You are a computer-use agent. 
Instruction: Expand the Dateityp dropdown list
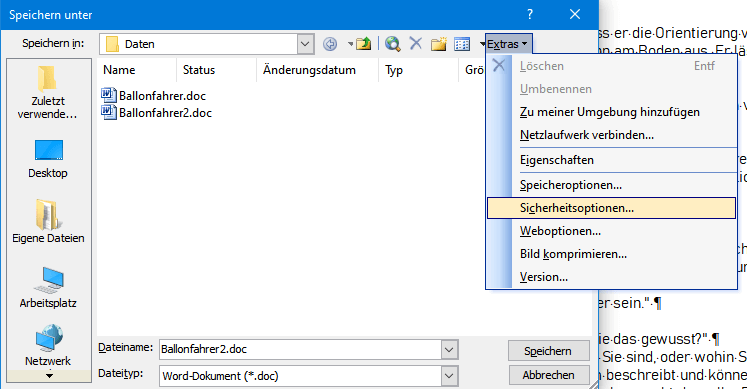(x=449, y=376)
